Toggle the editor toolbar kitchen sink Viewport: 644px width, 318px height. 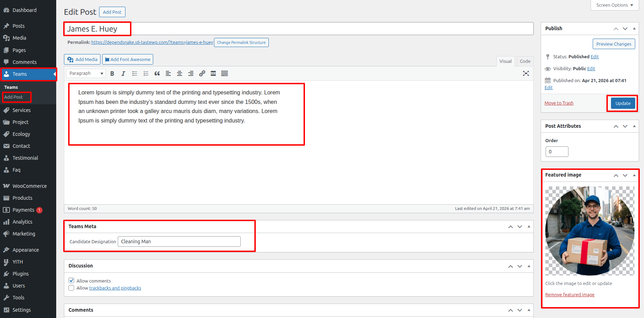(x=225, y=73)
